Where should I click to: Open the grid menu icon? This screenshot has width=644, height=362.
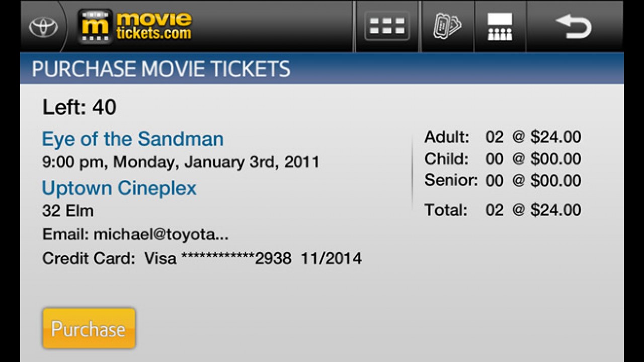coord(386,26)
